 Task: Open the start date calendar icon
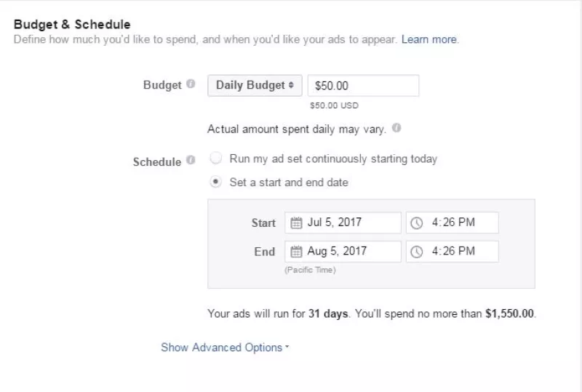[x=296, y=223]
